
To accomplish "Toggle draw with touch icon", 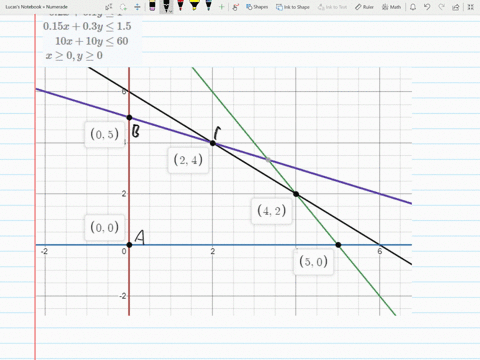I will pyautogui.click(x=236, y=7).
